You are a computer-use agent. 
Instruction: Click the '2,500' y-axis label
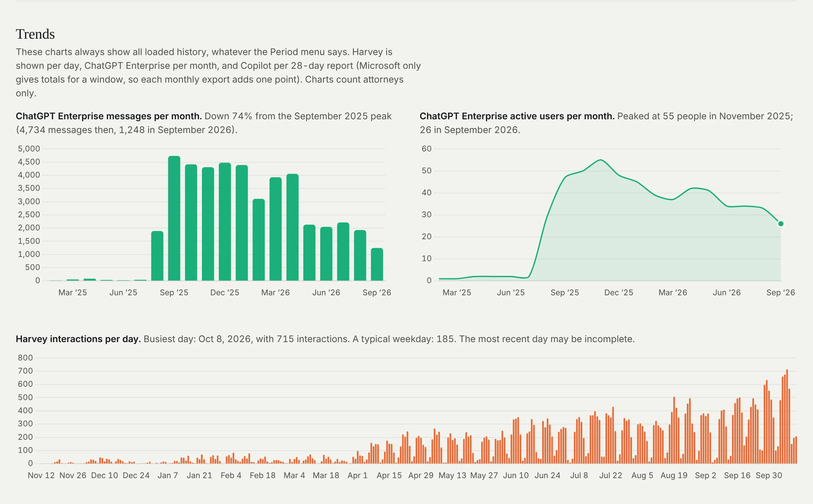[29, 214]
